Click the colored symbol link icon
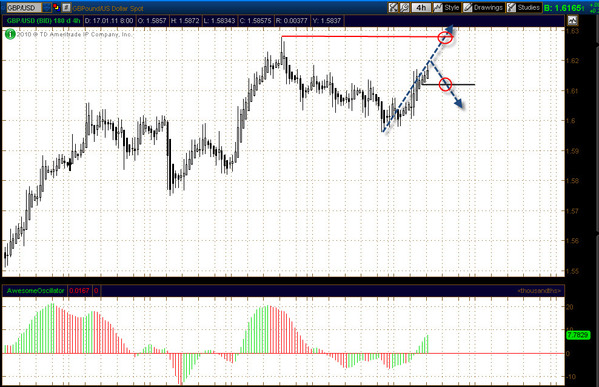This screenshot has width=599, height=387. click(56, 7)
